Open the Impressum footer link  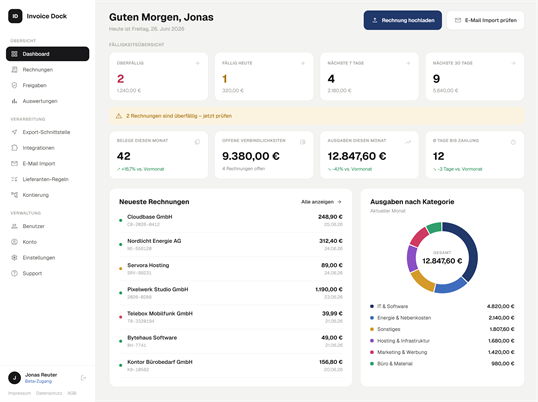(20, 393)
